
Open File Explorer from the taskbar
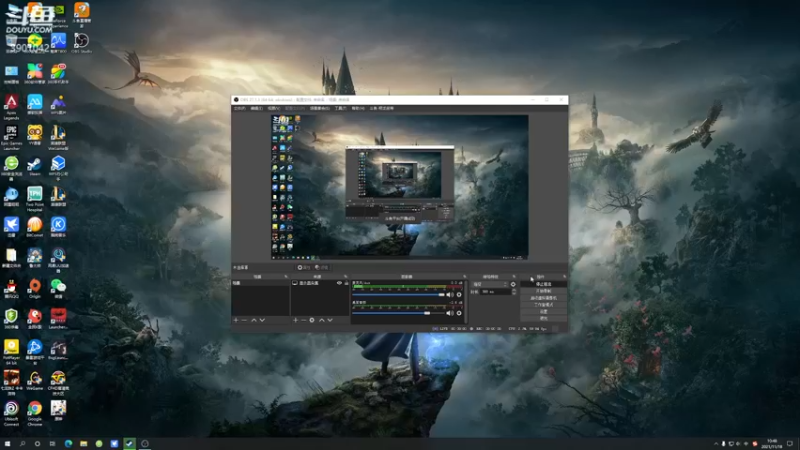[x=83, y=443]
